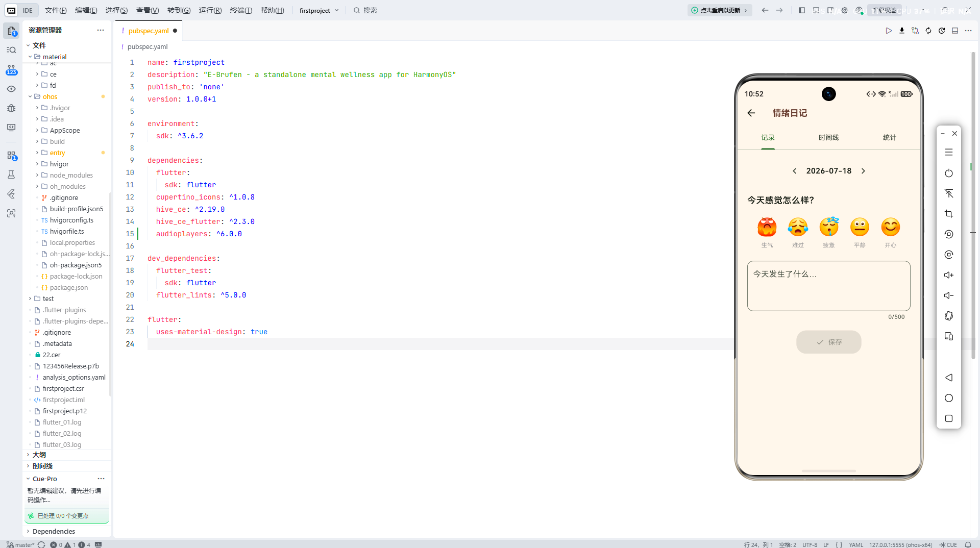Switch to 时间线 tab in the app
The height and width of the screenshot is (548, 980).
(829, 137)
